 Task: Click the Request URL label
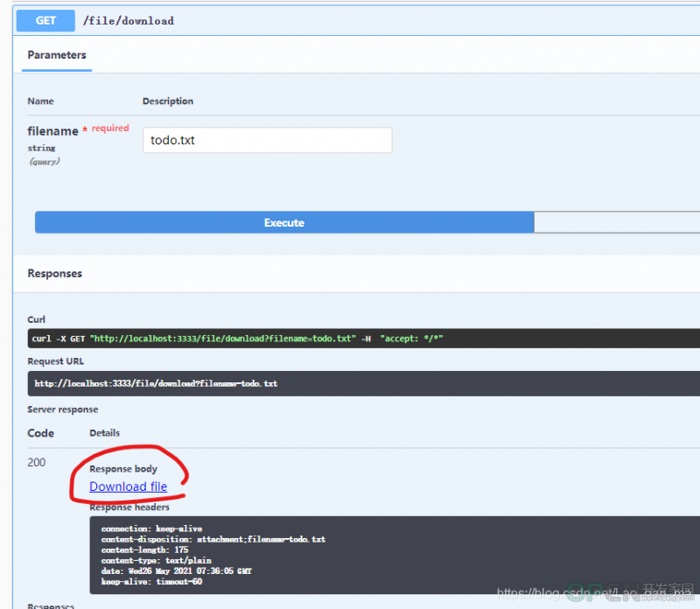56,361
